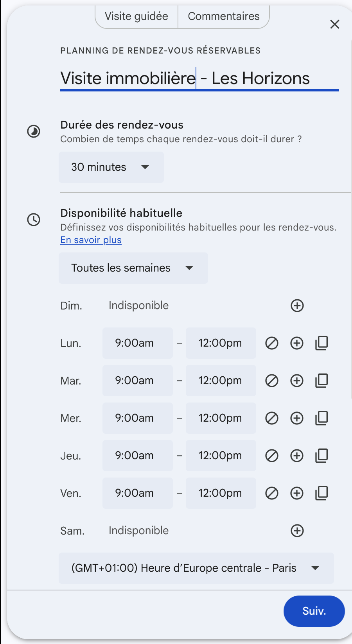Add a time slot for Sunday
The image size is (352, 644).
tap(297, 306)
